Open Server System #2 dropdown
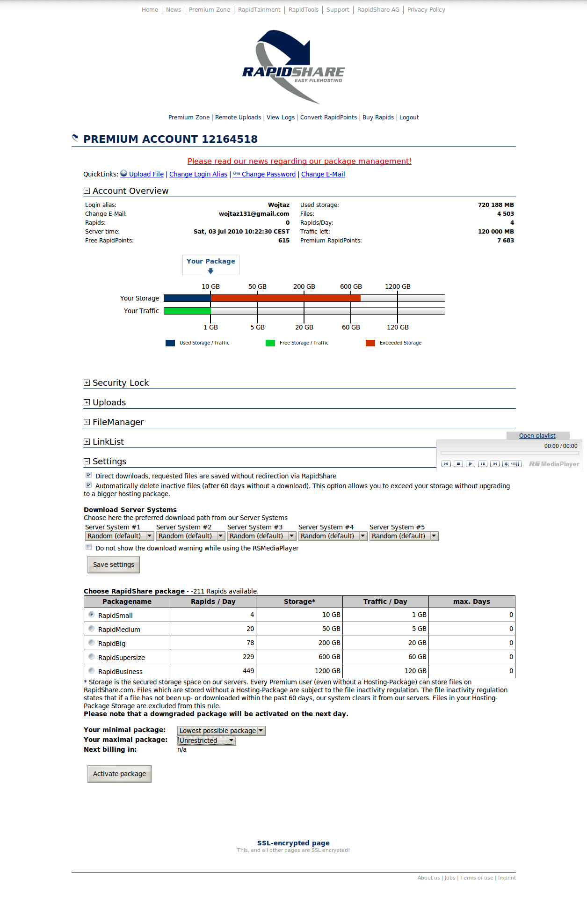 tap(191, 536)
